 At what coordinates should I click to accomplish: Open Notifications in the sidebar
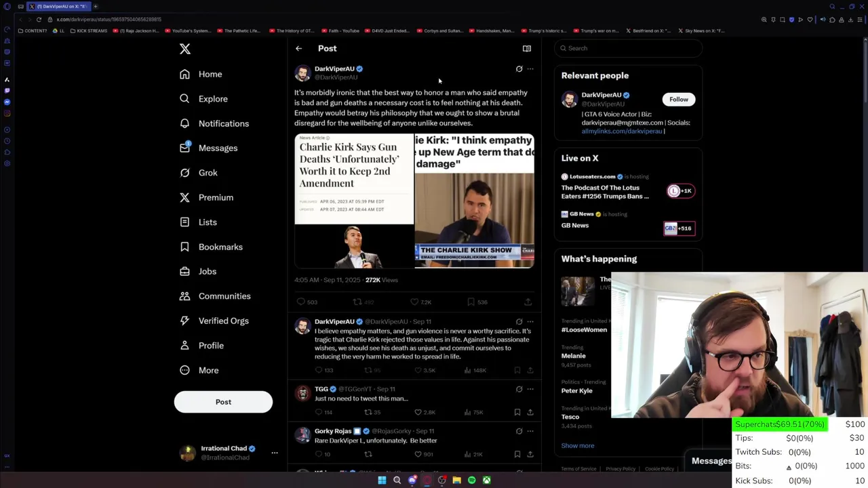point(214,123)
